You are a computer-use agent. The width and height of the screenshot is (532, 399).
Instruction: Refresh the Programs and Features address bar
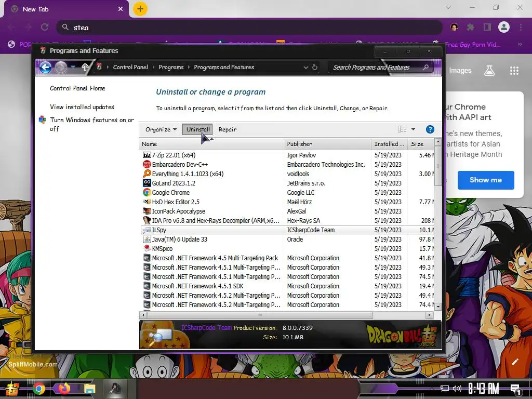point(315,67)
